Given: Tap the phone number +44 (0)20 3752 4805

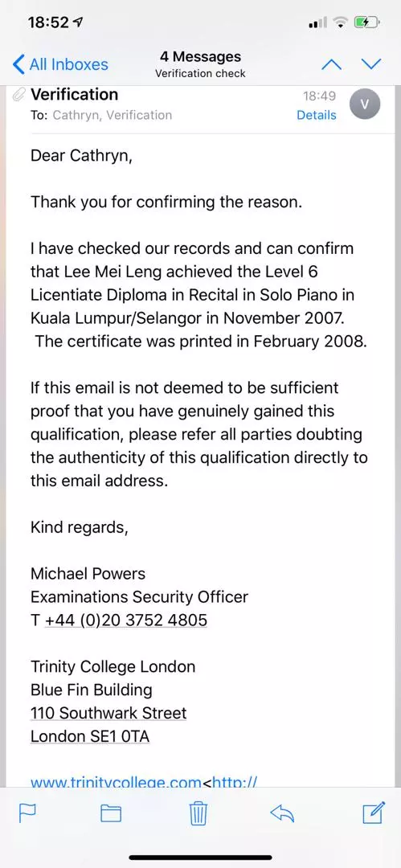Looking at the screenshot, I should pyautogui.click(x=126, y=620).
